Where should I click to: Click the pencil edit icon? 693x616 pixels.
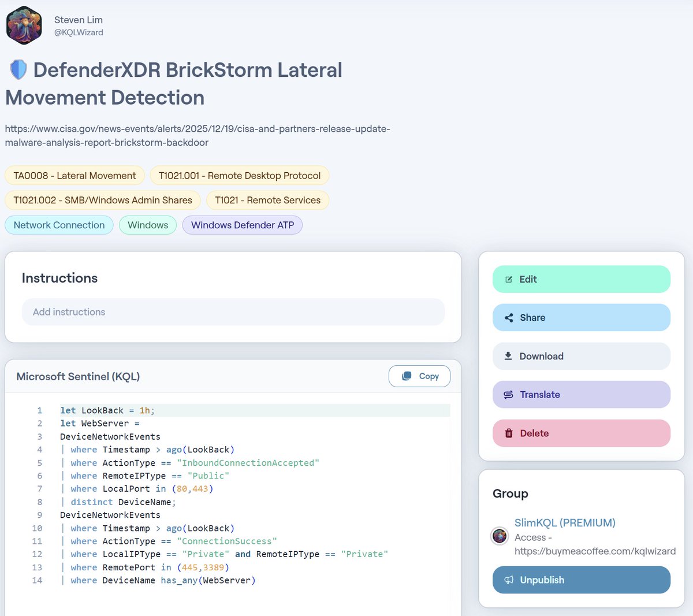click(509, 280)
